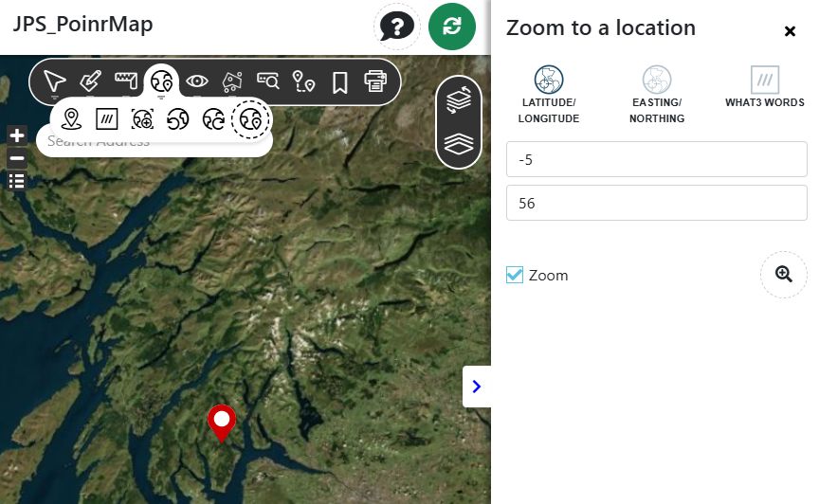The image size is (819, 504).
Task: Click the zoom-to-location magnifier button
Action: [783, 275]
